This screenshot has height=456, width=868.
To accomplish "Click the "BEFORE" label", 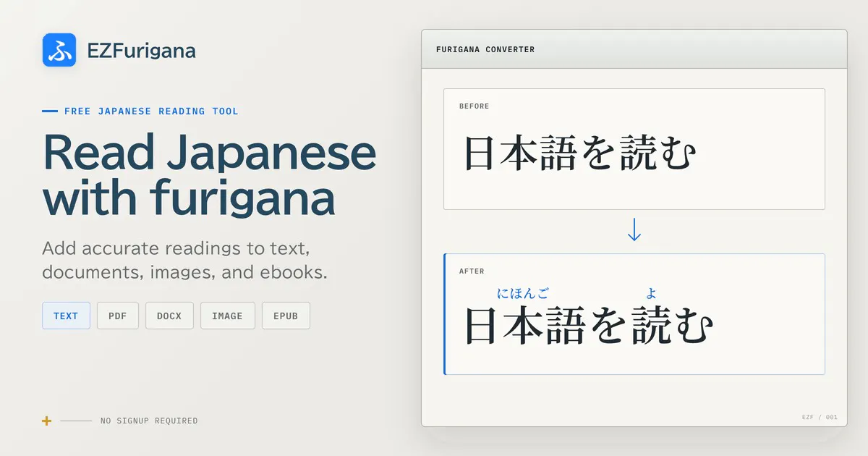I will pyautogui.click(x=475, y=106).
